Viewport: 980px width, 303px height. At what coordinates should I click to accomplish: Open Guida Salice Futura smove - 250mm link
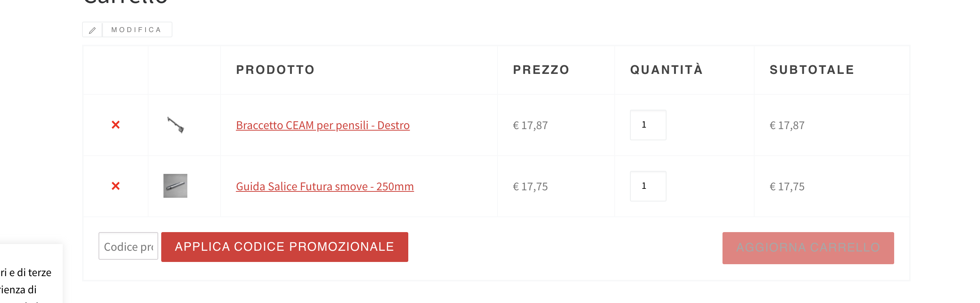325,187
